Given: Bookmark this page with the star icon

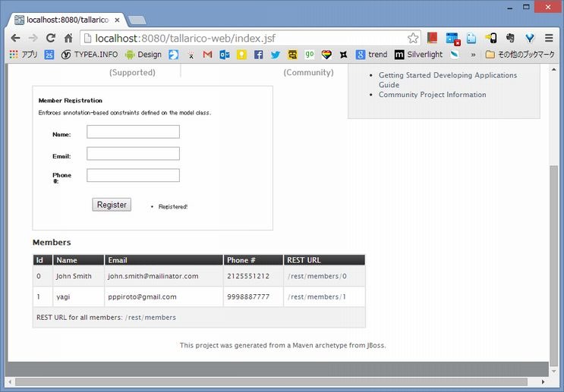Looking at the screenshot, I should tap(413, 38).
